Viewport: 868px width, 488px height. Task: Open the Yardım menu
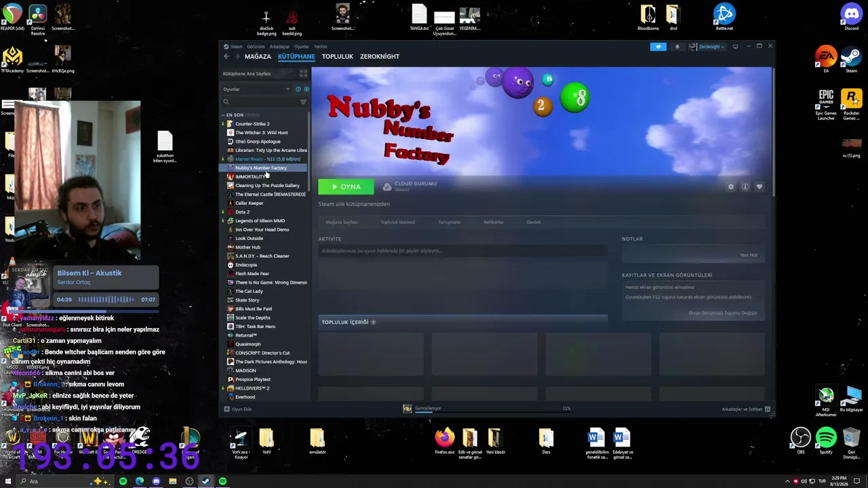point(320,47)
